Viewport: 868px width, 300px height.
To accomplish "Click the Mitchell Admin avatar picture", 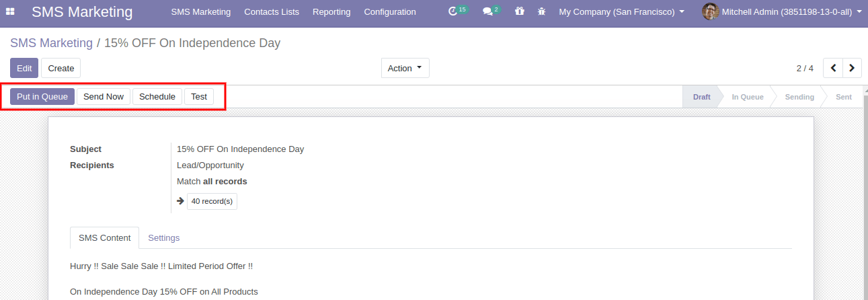I will pos(710,11).
